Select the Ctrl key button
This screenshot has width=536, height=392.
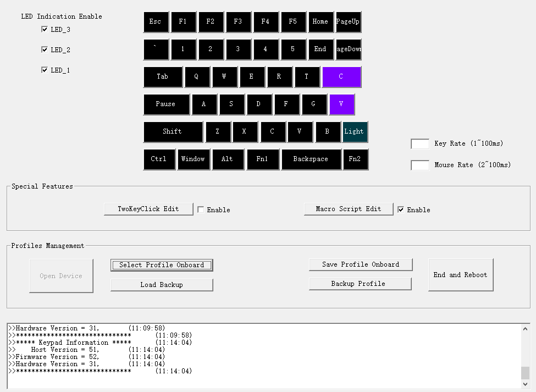click(x=159, y=159)
